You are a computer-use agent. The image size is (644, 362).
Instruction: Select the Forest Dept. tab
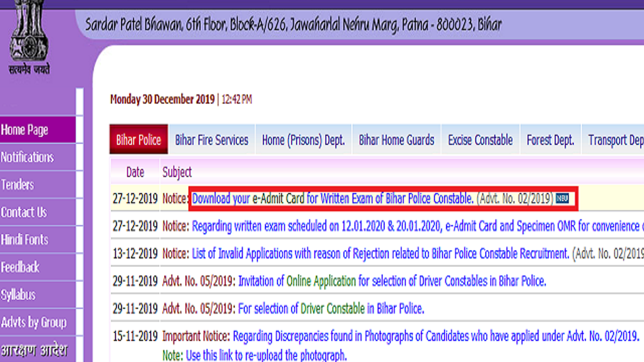point(550,141)
